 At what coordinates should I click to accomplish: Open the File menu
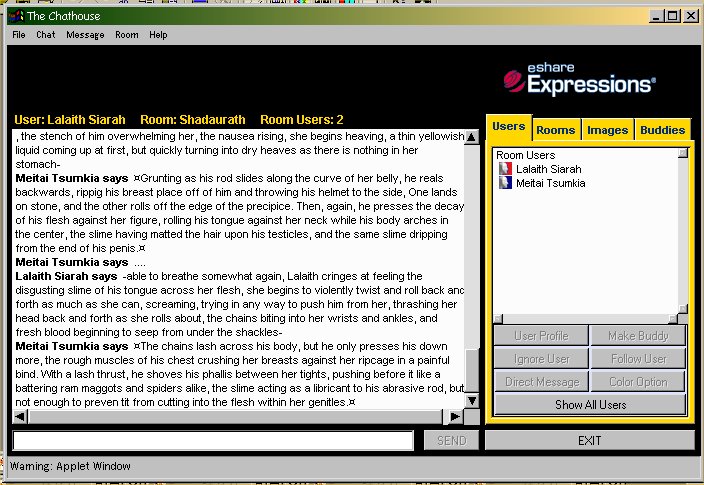coord(19,35)
